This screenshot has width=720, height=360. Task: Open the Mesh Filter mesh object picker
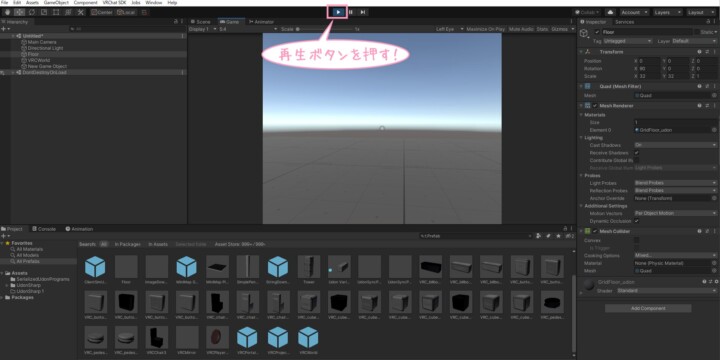click(714, 96)
